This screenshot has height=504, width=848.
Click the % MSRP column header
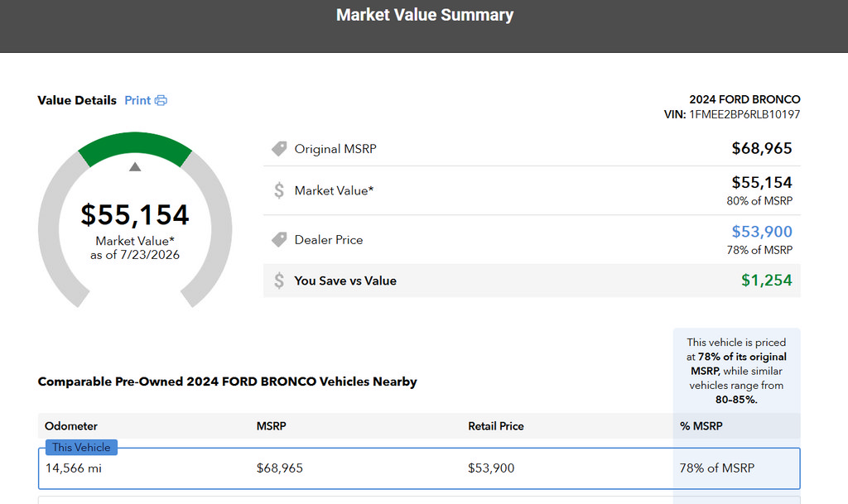(x=701, y=425)
